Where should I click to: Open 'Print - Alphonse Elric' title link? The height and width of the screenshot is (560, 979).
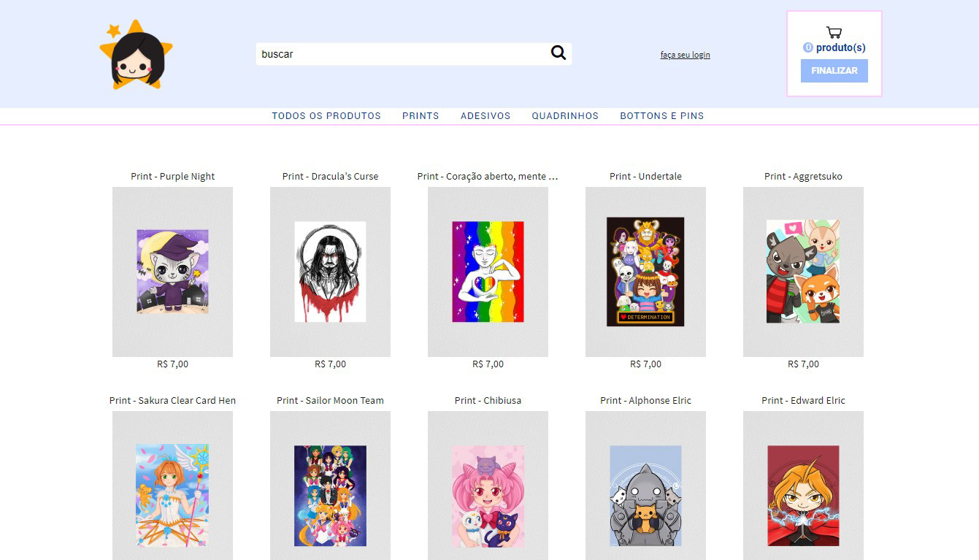[645, 400]
